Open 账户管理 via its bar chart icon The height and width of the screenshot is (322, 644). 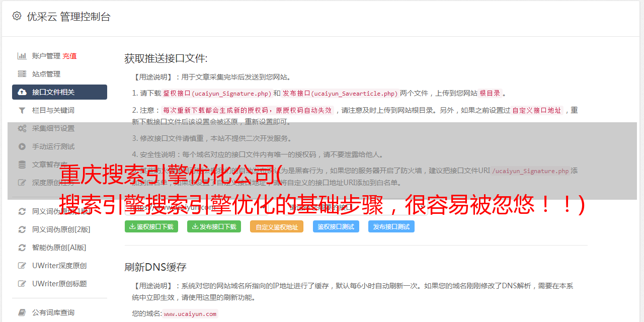22,56
